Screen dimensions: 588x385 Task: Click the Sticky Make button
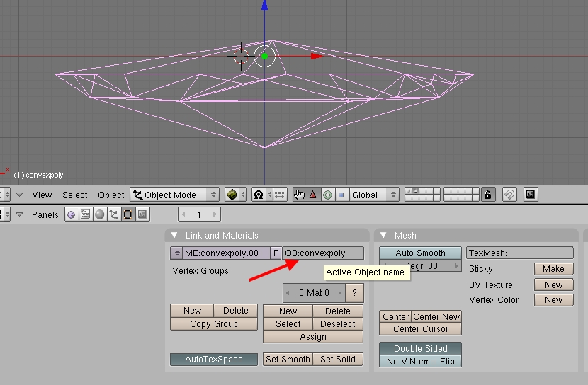point(553,269)
